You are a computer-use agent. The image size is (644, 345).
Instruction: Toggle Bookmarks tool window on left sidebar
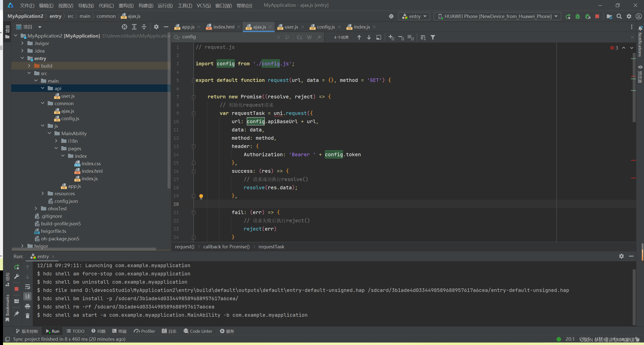tap(8, 308)
